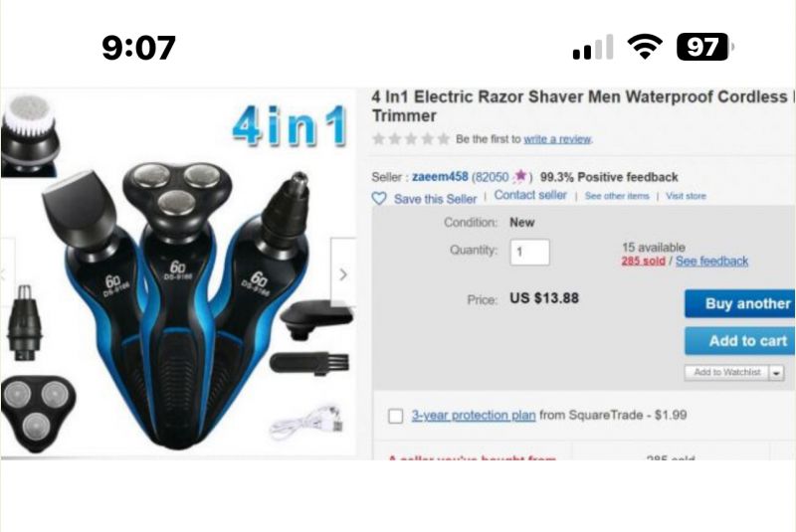Click the battery indicator showing 97
796x532 pixels.
(x=705, y=47)
